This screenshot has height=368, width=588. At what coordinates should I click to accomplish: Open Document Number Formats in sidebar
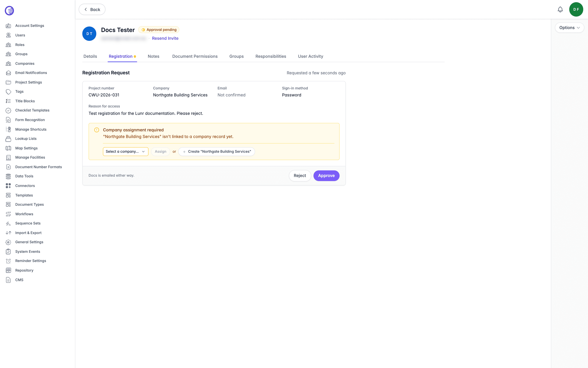pos(38,167)
